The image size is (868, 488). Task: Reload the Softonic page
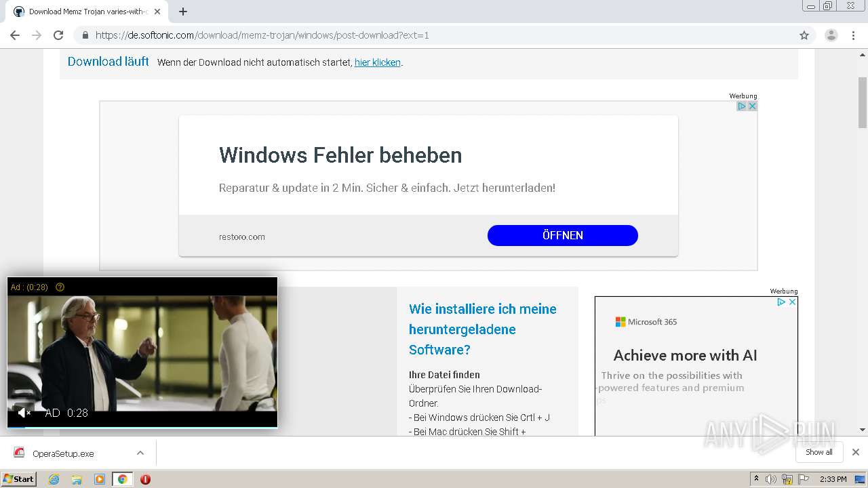click(58, 35)
